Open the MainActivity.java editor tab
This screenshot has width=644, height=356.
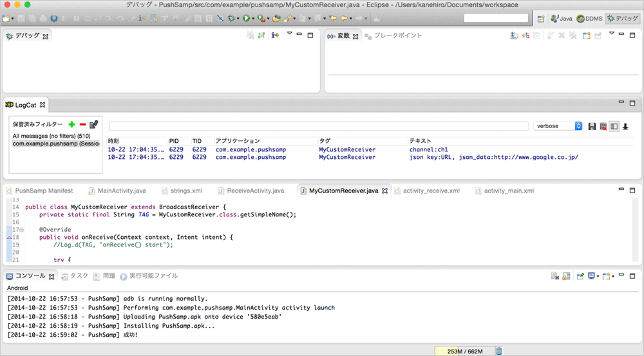pyautogui.click(x=117, y=191)
